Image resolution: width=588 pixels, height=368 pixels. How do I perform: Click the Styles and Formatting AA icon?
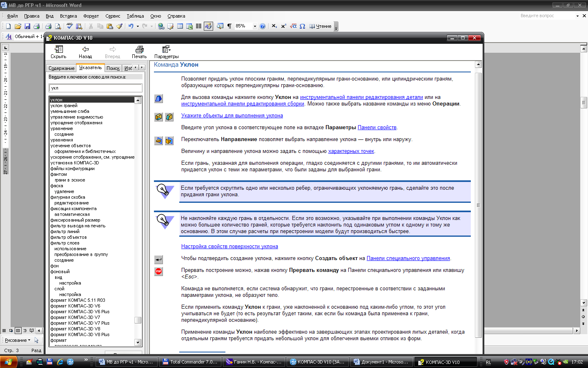(9, 36)
